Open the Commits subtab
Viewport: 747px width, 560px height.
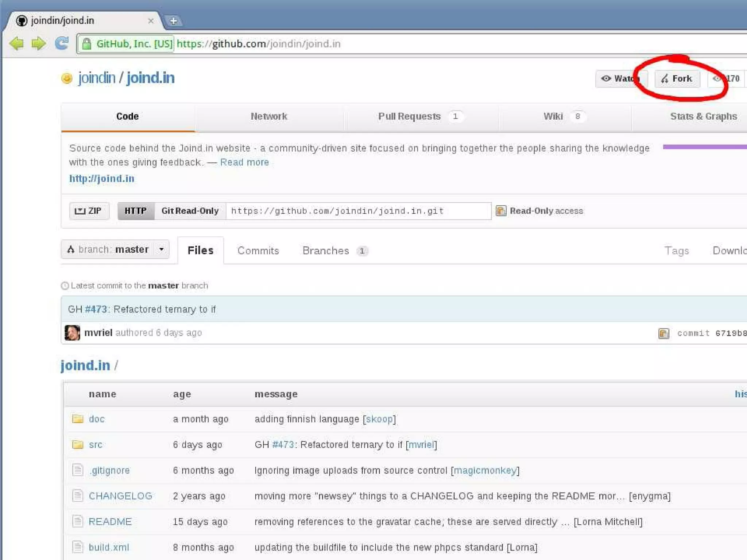(258, 250)
